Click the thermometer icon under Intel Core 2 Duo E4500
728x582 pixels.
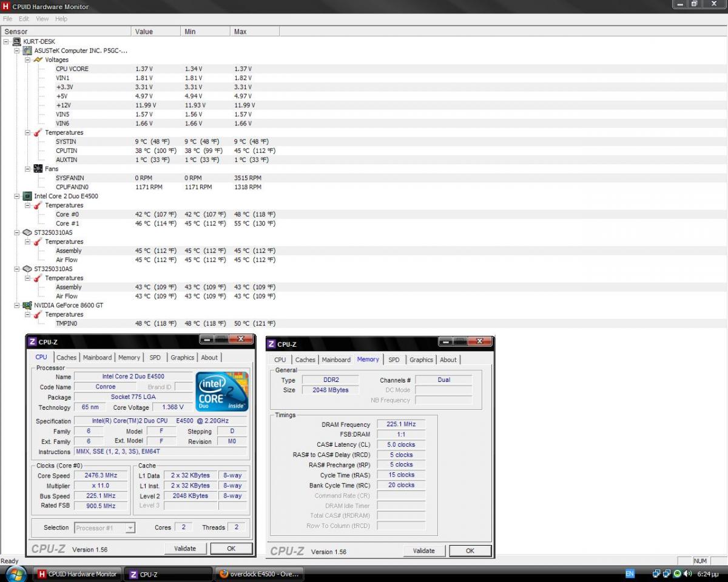click(x=38, y=205)
